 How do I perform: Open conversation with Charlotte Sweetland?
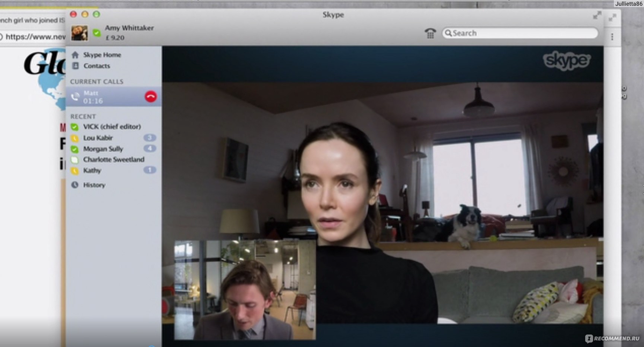tap(113, 159)
